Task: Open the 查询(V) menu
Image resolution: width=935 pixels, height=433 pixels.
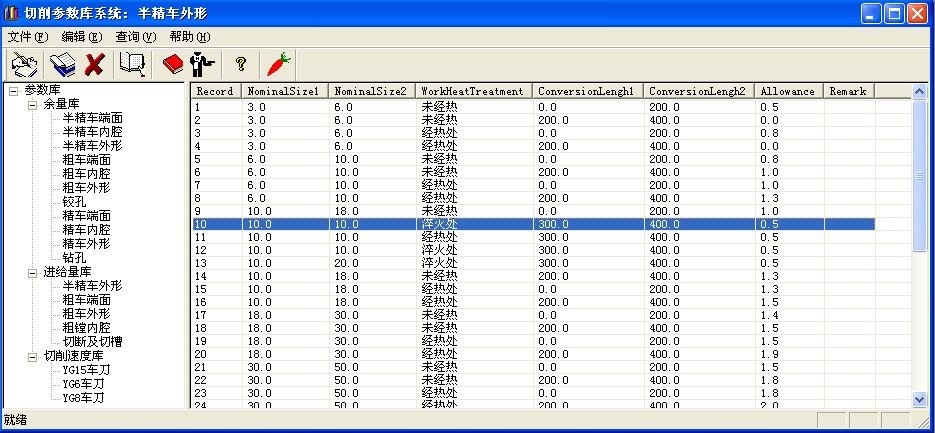Action: [x=135, y=36]
